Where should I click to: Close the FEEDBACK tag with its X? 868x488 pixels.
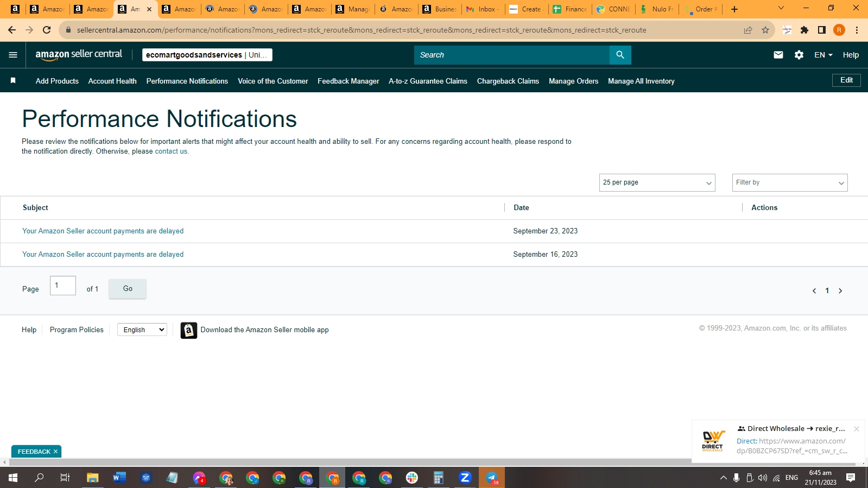55,452
